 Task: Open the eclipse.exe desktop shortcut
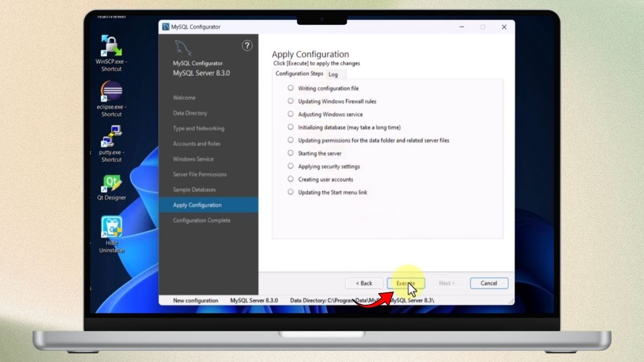[x=112, y=98]
